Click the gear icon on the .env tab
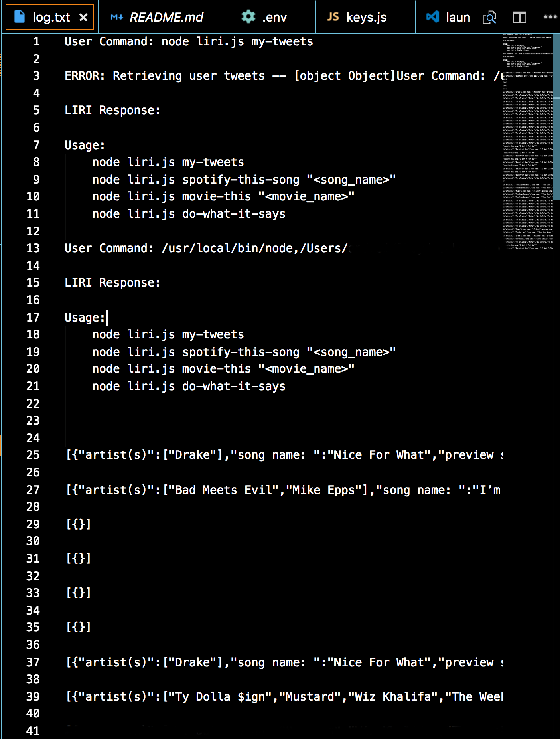 click(x=248, y=17)
